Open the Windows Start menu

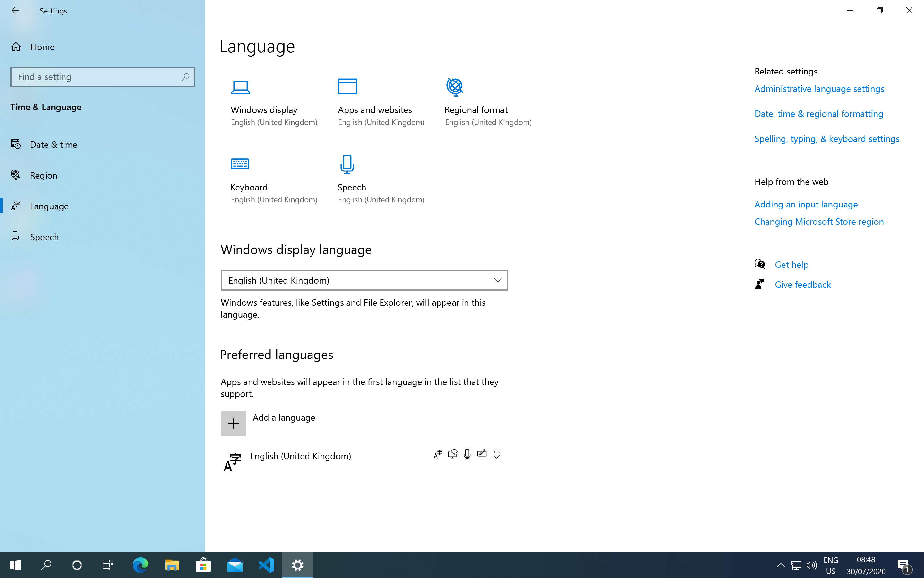pyautogui.click(x=15, y=565)
